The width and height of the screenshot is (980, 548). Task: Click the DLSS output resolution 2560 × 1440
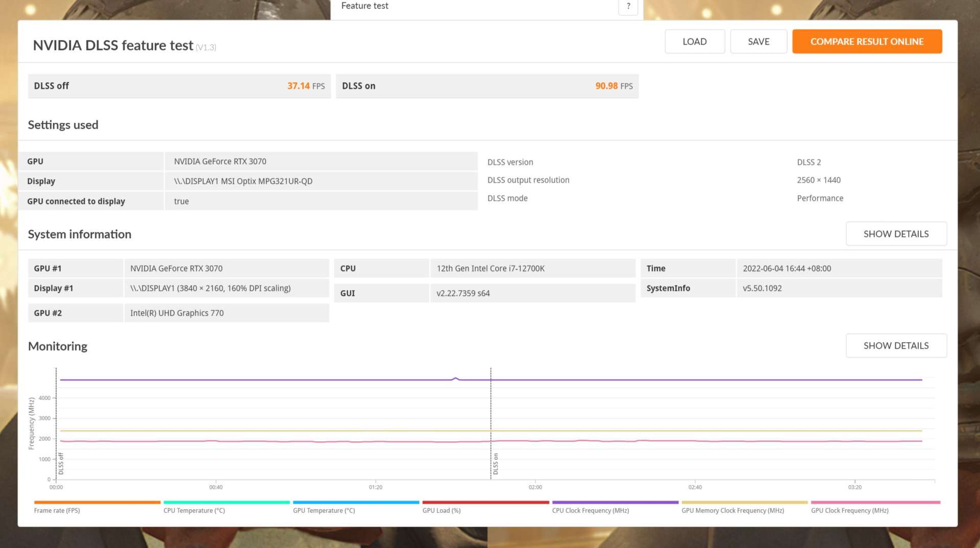818,180
